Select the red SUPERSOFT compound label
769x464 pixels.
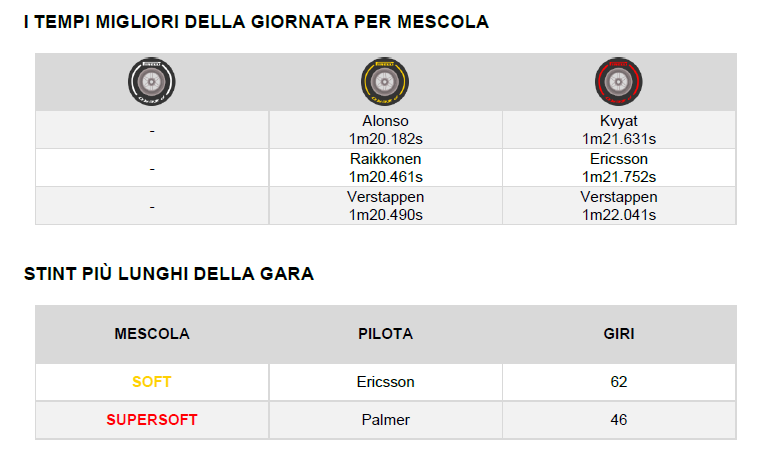click(152, 420)
